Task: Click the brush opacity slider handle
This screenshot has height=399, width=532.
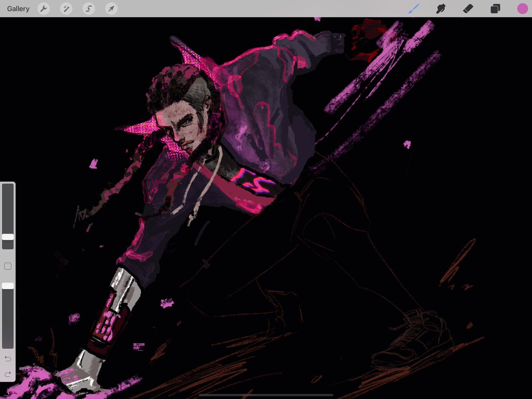Action: click(x=8, y=286)
